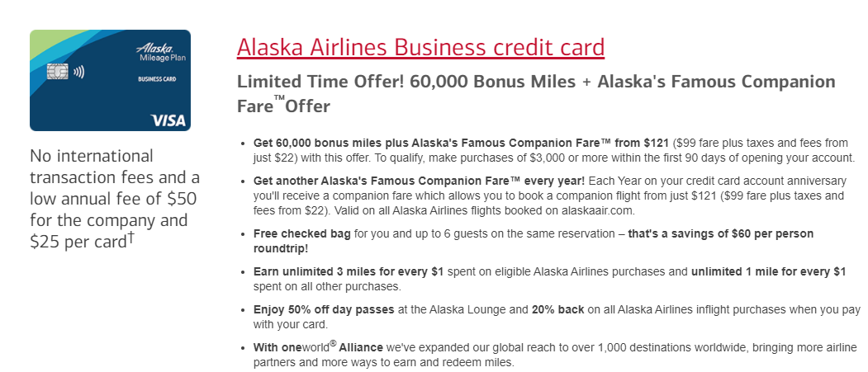Select Earn unlimited 3 miles for every $1

(349, 272)
